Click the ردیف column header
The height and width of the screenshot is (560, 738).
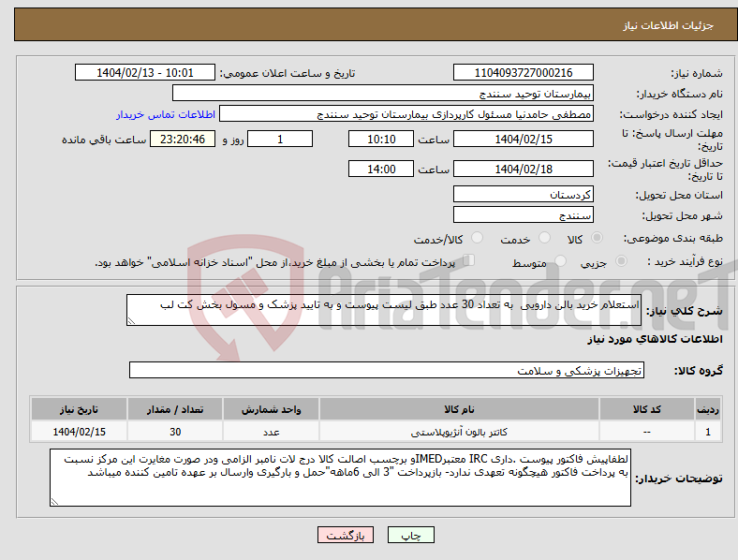708,409
